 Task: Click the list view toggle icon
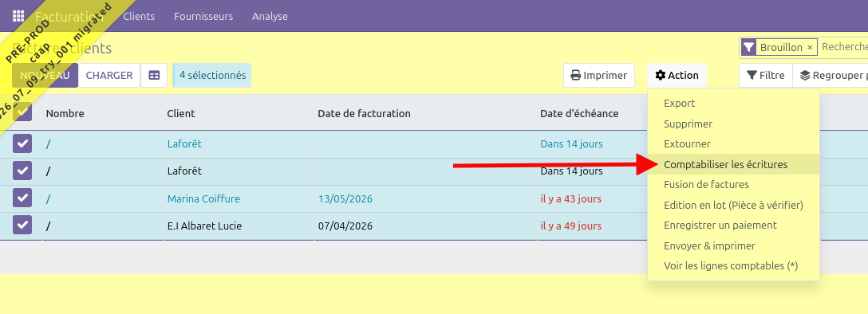tap(154, 75)
